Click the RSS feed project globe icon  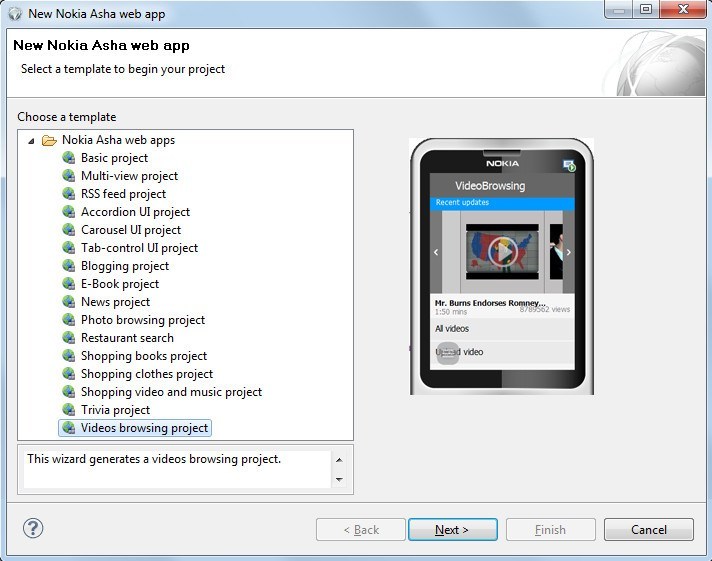click(x=69, y=194)
